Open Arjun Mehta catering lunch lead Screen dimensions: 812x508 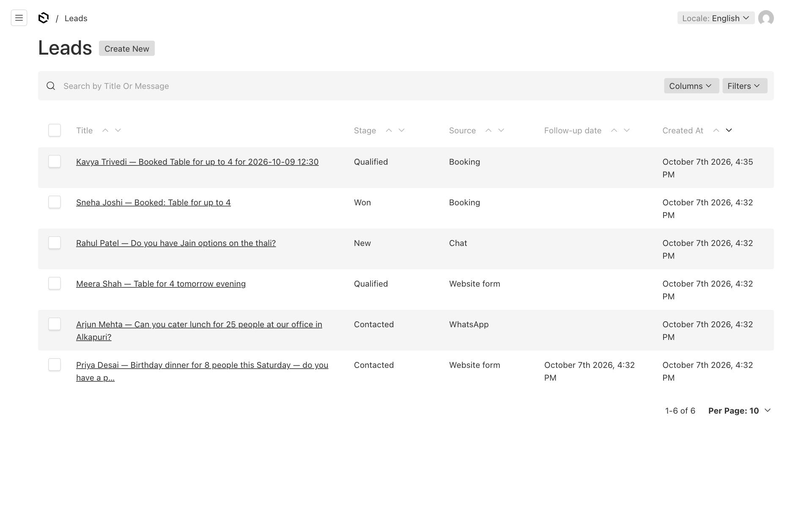(199, 331)
